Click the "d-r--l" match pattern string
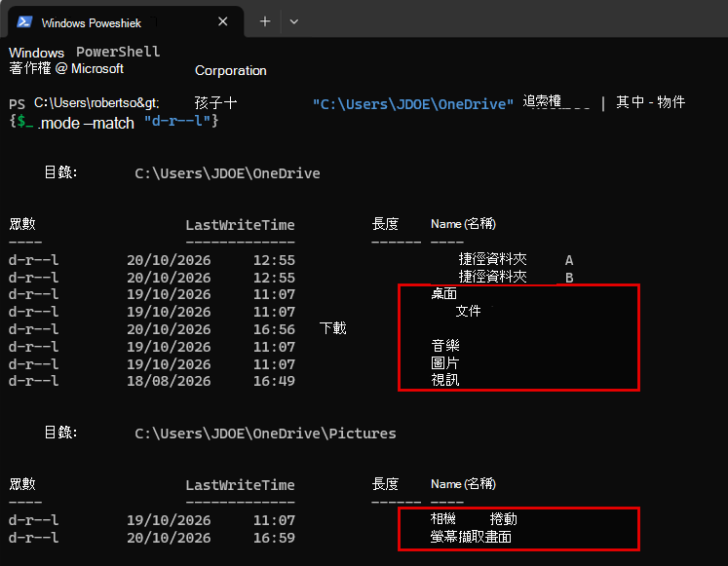728x566 pixels. click(177, 121)
